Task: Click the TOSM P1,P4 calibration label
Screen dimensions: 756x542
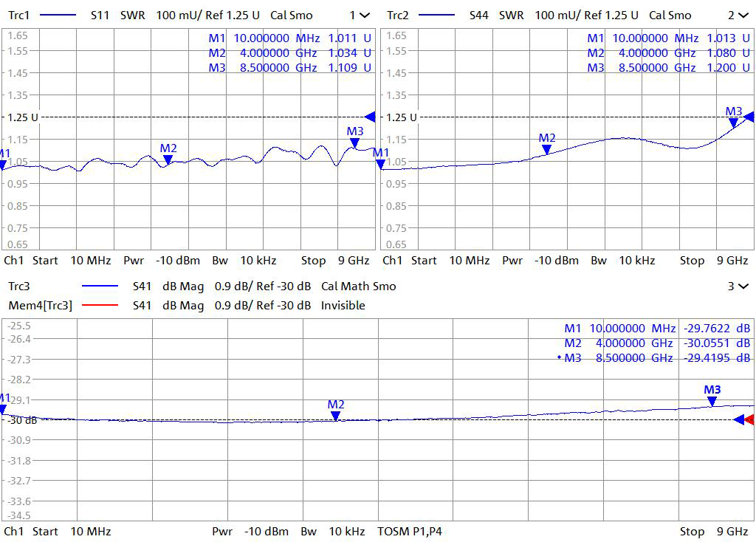Action: [x=409, y=531]
